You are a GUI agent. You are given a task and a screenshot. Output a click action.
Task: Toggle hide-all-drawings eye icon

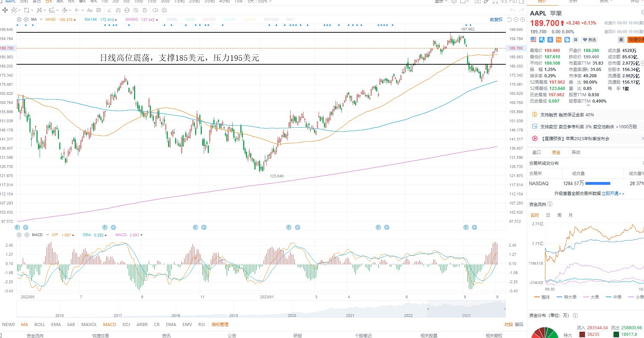[136, 10]
